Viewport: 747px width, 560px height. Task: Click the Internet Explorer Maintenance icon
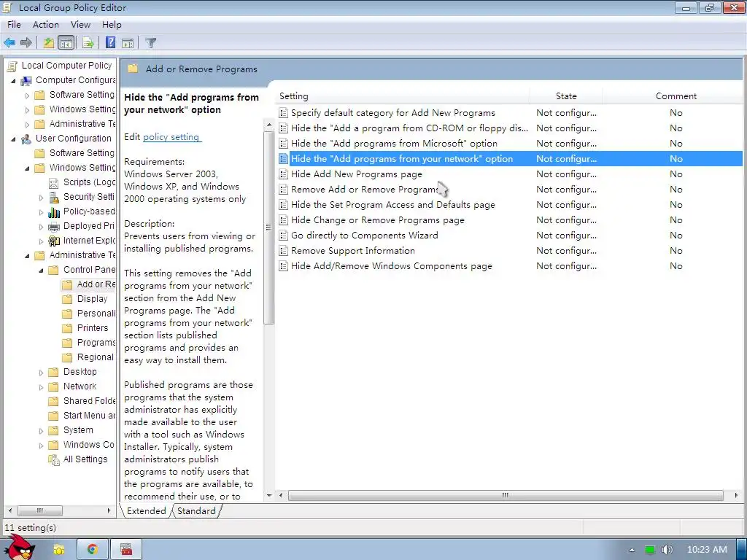tap(54, 241)
